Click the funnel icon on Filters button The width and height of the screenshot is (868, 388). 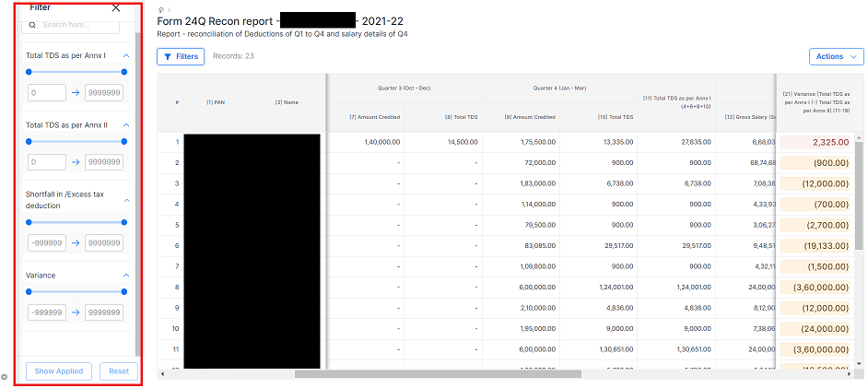click(x=168, y=57)
